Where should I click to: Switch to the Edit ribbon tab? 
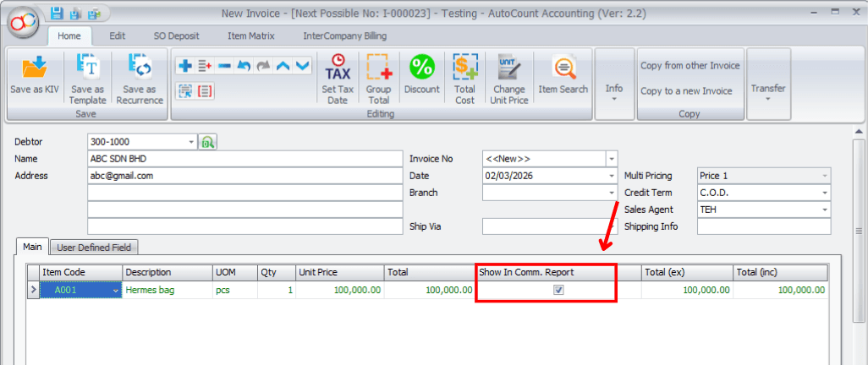pyautogui.click(x=118, y=36)
